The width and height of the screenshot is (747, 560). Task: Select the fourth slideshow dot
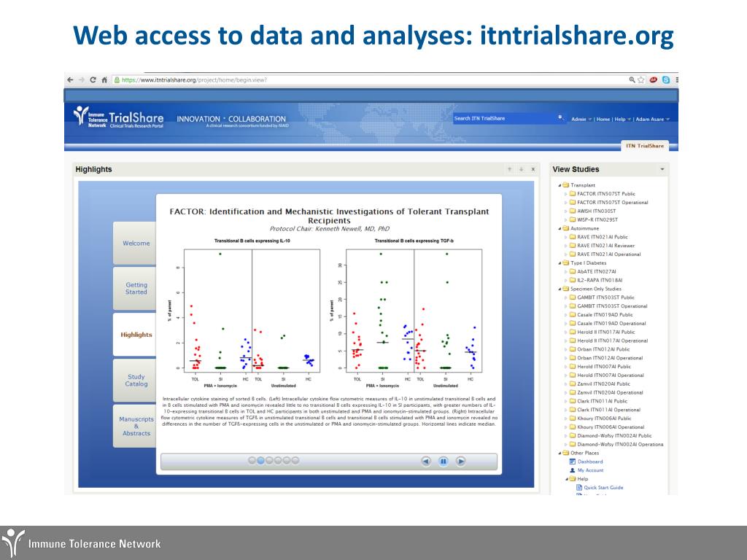coord(278,461)
